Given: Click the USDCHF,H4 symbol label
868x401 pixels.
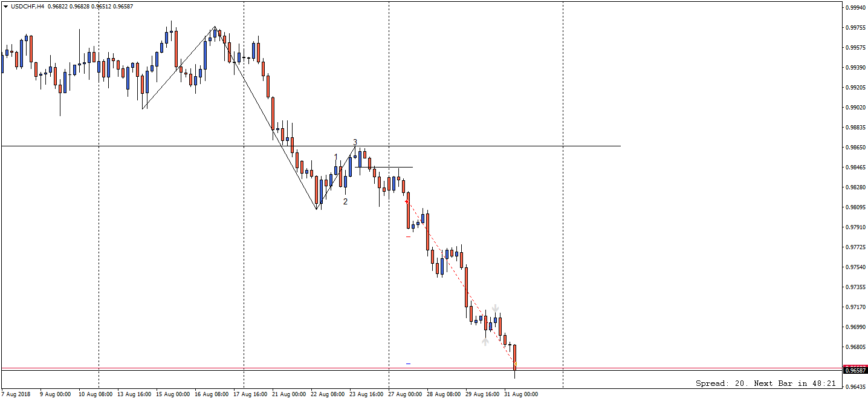Looking at the screenshot, I should [x=27, y=6].
